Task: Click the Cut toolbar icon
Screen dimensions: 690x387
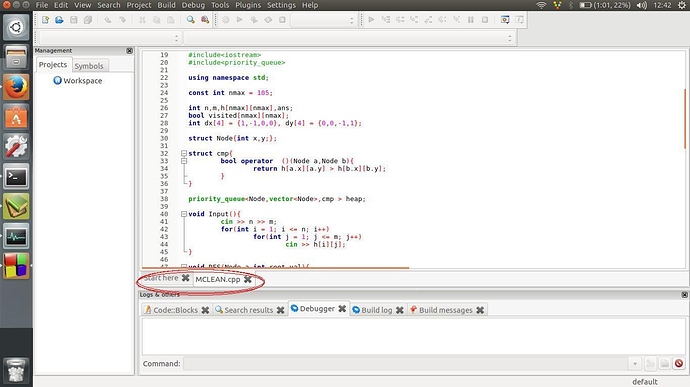Action: (x=142, y=20)
